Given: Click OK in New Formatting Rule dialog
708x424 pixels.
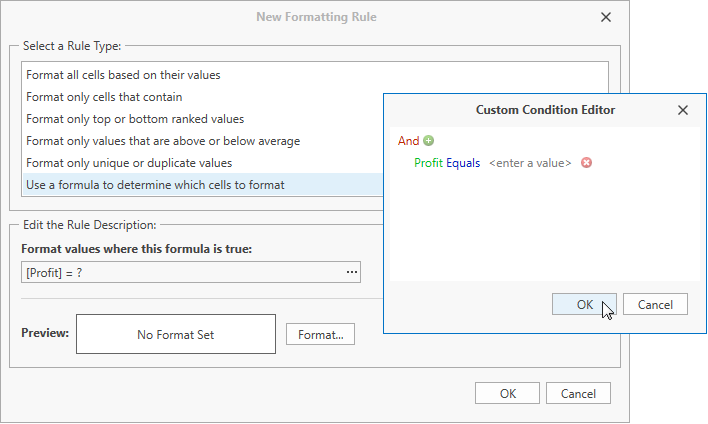Looking at the screenshot, I should [507, 393].
